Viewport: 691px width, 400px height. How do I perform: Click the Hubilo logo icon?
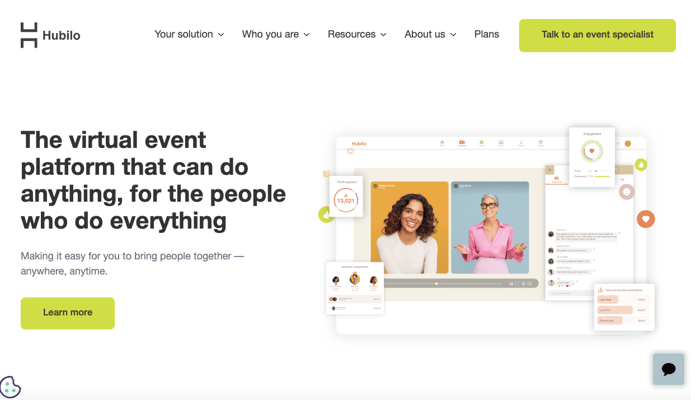point(29,35)
